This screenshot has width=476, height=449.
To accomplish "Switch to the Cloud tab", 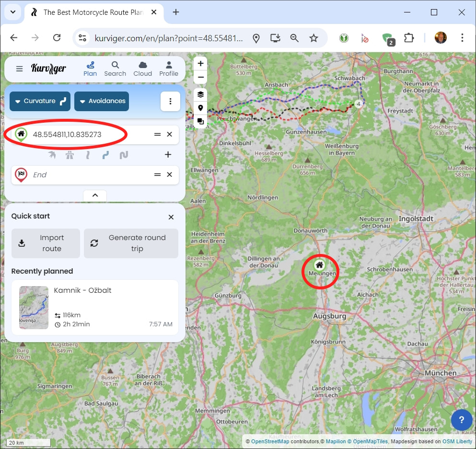I will pos(142,69).
